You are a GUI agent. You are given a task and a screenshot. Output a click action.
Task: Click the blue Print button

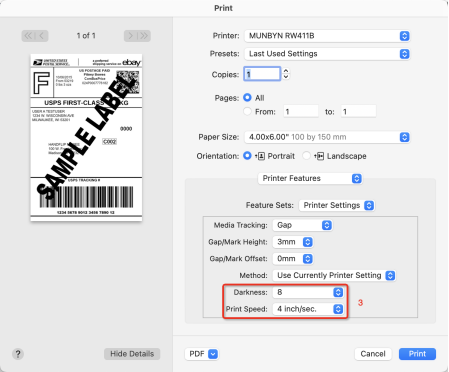tap(417, 354)
